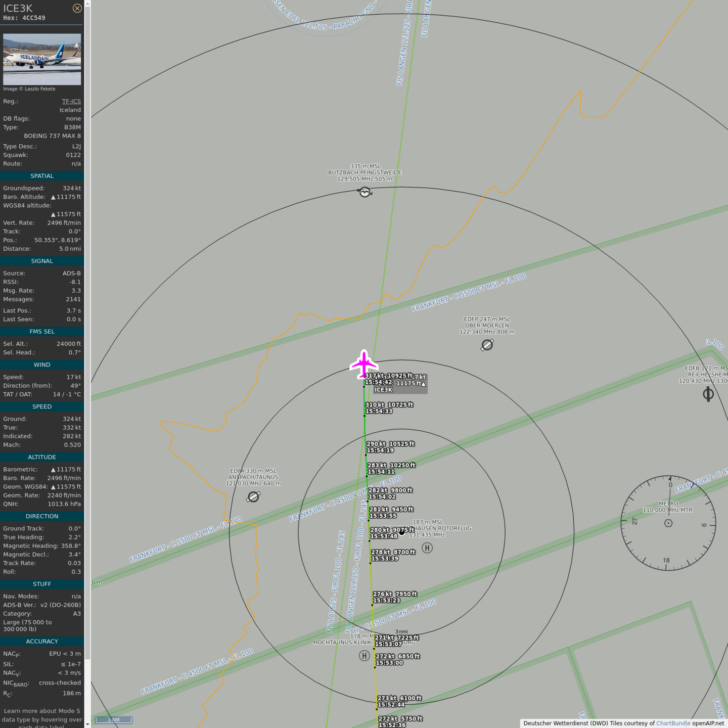The height and width of the screenshot is (728, 728).
Task: Open the ChartBundle attribution link
Action: [673, 723]
